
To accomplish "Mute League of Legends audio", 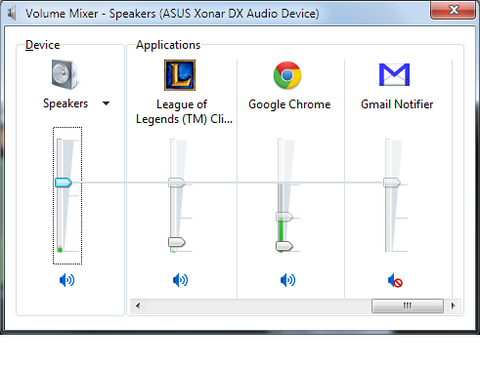I will (x=180, y=280).
